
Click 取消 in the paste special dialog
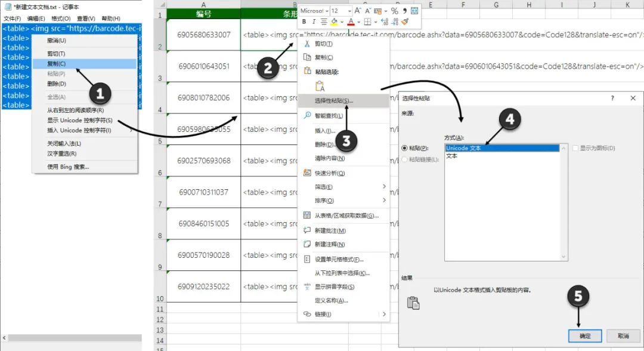tap(623, 336)
